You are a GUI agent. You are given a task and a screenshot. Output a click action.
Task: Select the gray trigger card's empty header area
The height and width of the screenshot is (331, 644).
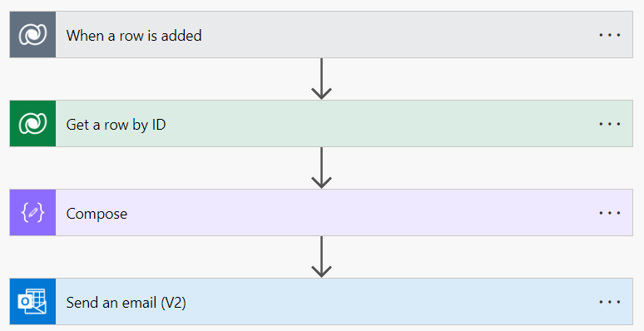[399, 34]
